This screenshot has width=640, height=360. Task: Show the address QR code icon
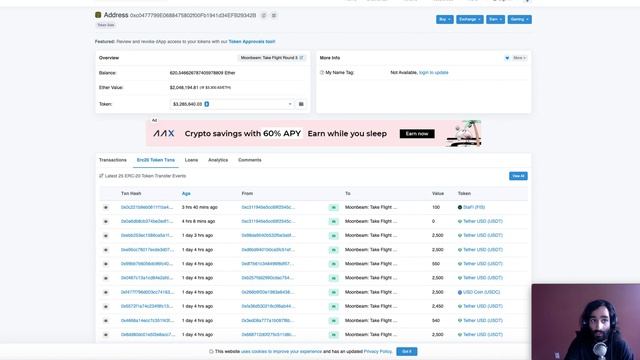tap(274, 16)
